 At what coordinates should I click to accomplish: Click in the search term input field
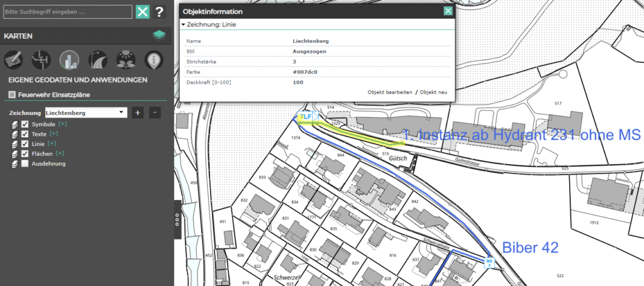pyautogui.click(x=66, y=12)
